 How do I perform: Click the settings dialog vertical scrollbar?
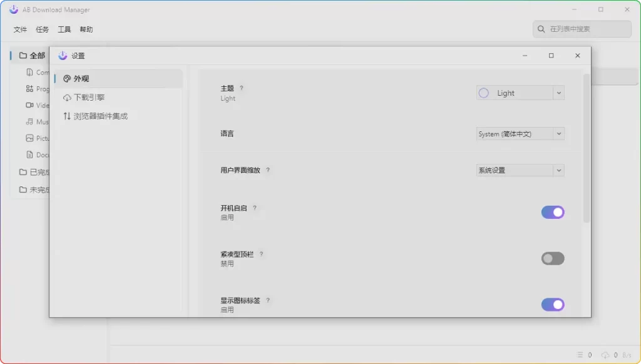click(x=587, y=148)
